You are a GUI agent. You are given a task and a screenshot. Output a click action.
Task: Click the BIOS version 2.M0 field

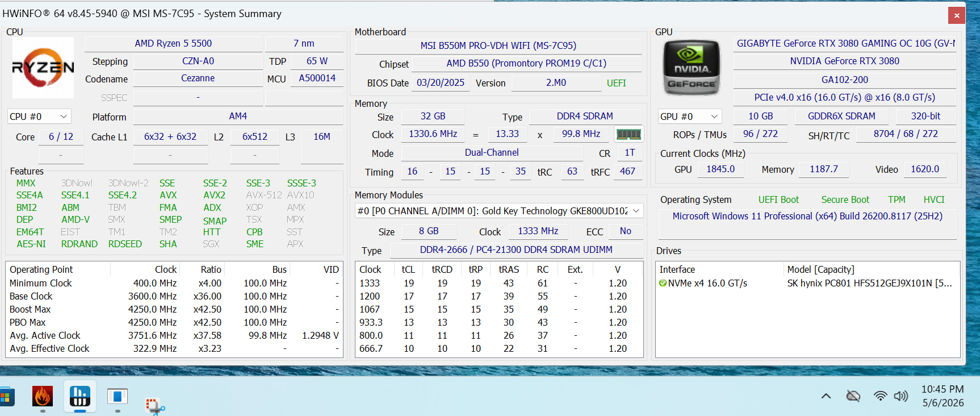click(x=556, y=83)
